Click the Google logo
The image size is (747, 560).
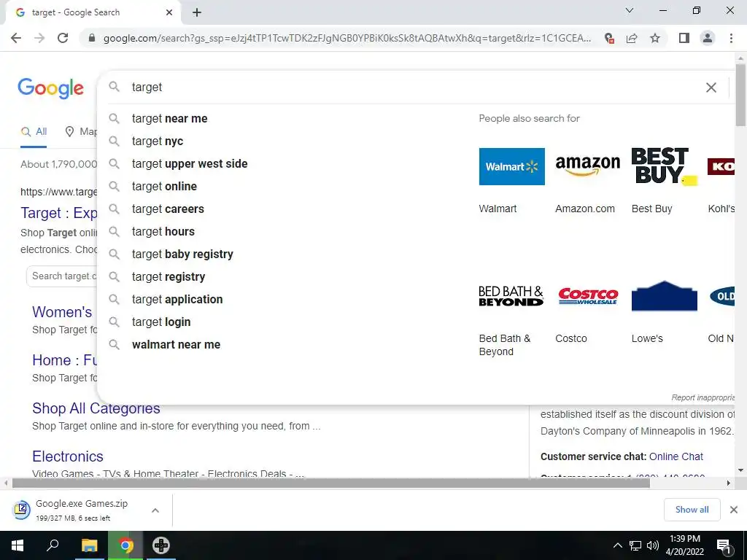[x=50, y=88]
